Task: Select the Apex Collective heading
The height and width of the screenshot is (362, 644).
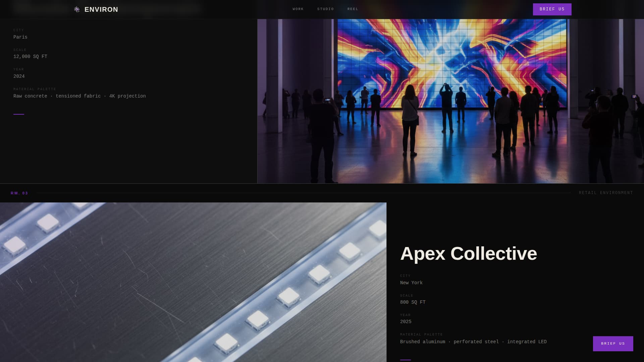Action: [468, 253]
